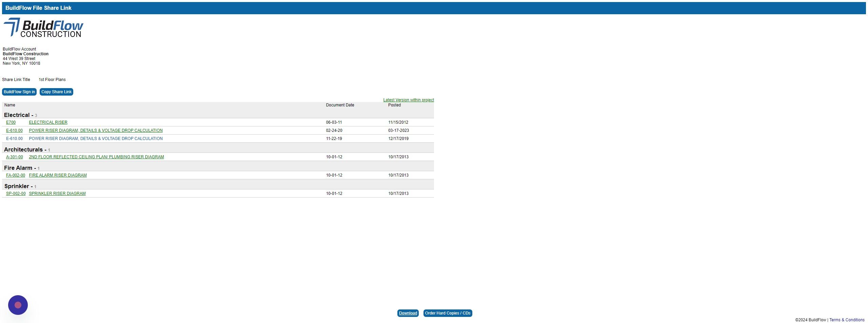The width and height of the screenshot is (868, 323).
Task: Click 'BuildFlow File Share Link' header title
Action: coord(38,8)
